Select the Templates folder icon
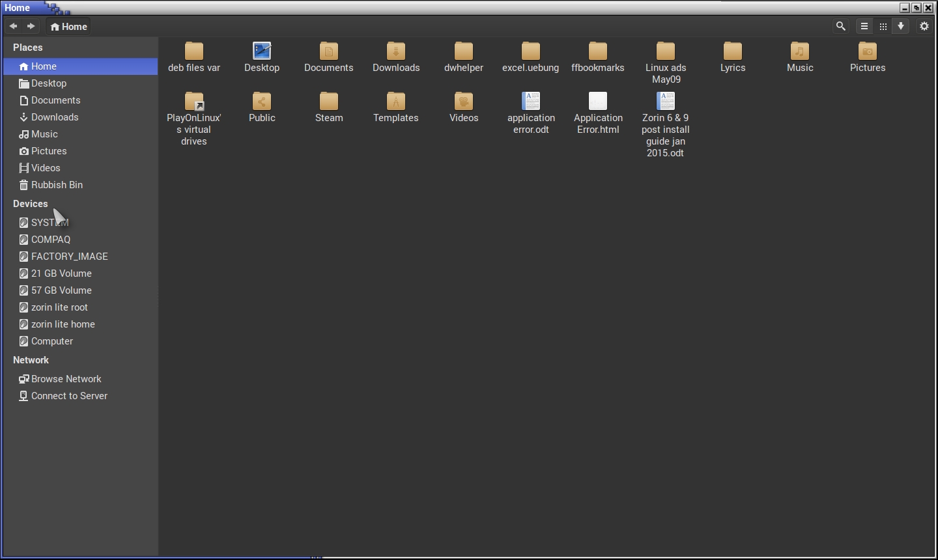The image size is (938, 560). (x=395, y=102)
